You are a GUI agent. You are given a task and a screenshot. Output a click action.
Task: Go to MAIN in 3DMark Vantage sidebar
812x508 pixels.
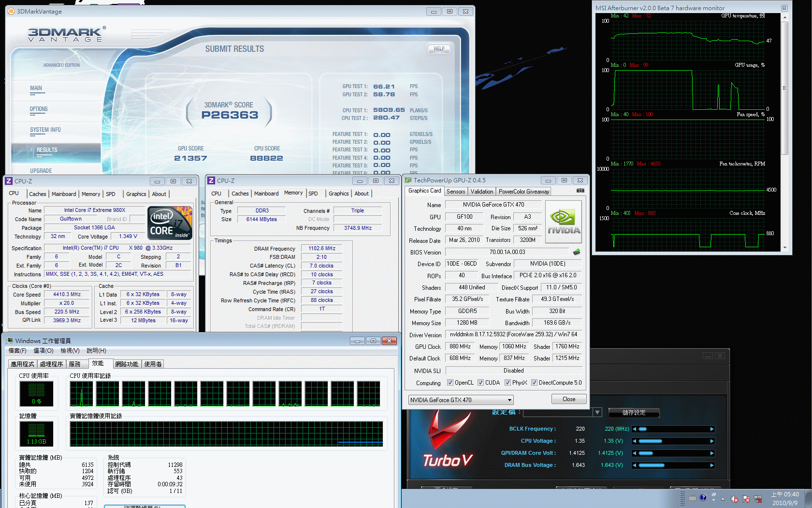[36, 89]
